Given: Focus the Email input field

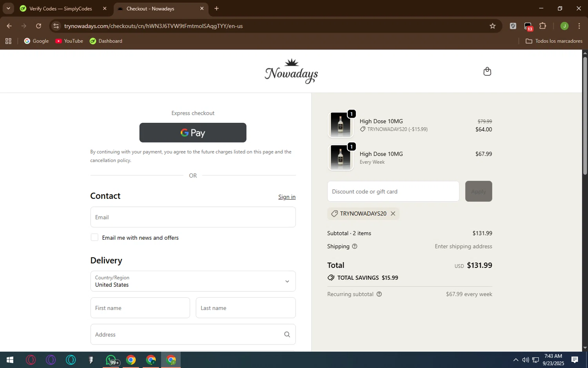Looking at the screenshot, I should (x=193, y=217).
